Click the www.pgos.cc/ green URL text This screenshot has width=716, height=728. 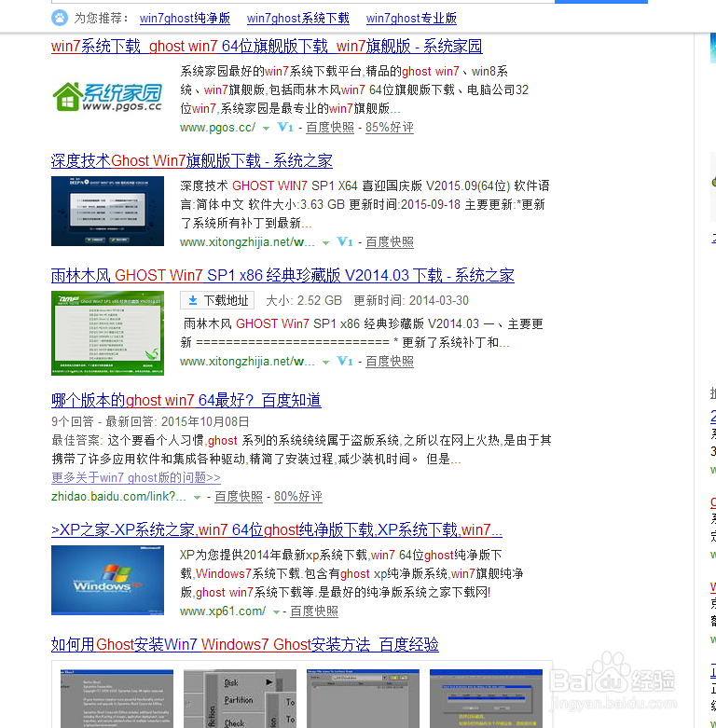pos(218,127)
